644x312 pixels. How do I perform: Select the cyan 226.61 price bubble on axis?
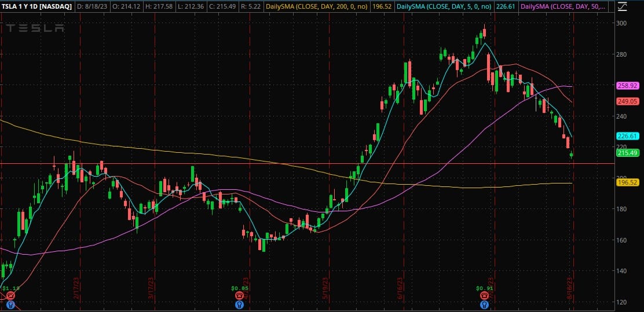tap(627, 136)
